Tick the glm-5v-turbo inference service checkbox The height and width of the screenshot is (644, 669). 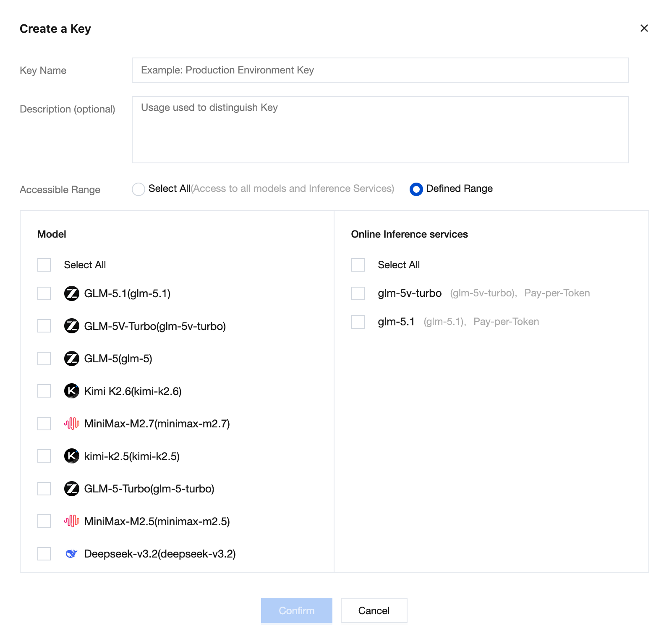358,293
